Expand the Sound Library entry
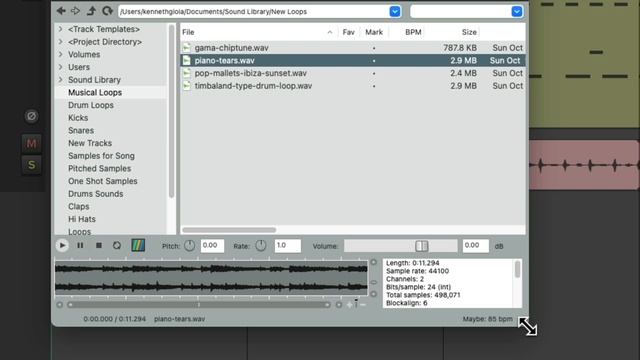The image size is (640, 360). click(x=60, y=80)
